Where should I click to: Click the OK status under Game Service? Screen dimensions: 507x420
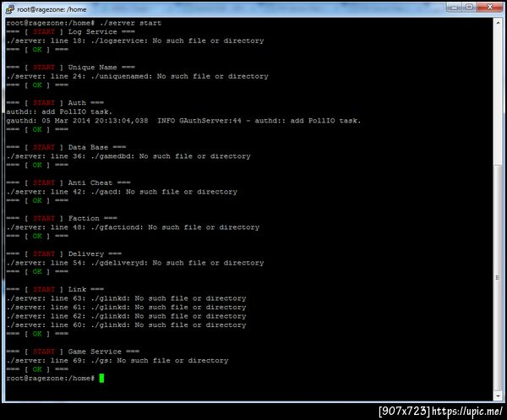(x=37, y=369)
